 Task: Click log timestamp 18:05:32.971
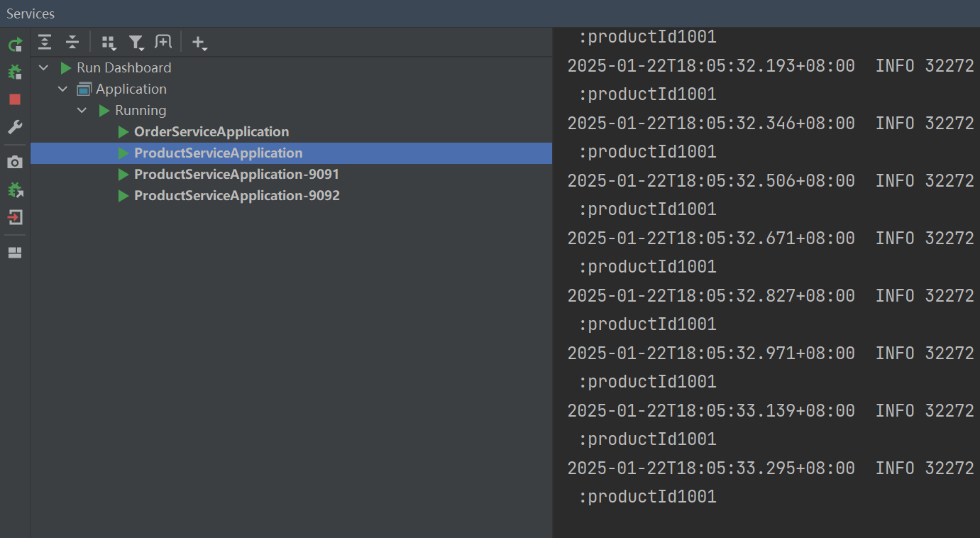(x=711, y=353)
